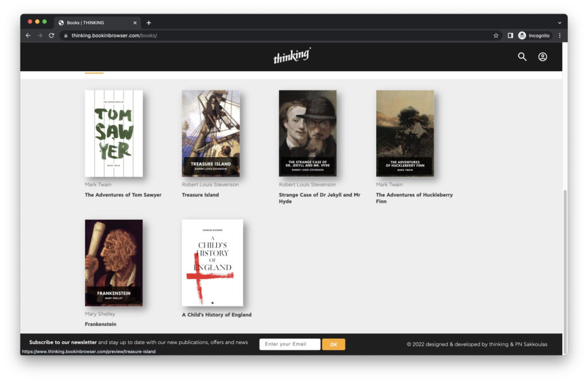Click Mark Twain author under Huckleberry Finn
This screenshot has height=382, width=588.
click(x=389, y=184)
